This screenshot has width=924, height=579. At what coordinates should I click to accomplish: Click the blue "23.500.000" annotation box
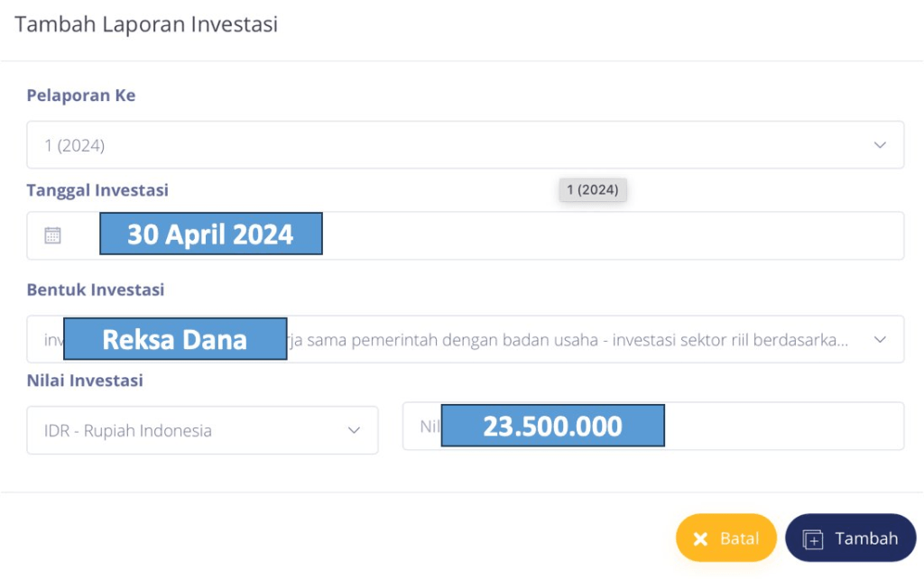coord(552,426)
